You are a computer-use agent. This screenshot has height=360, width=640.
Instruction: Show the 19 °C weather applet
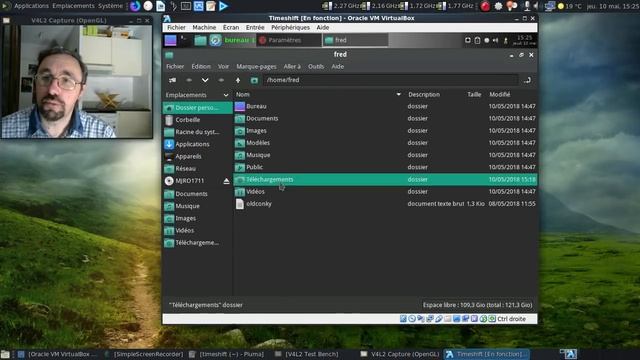click(570, 6)
